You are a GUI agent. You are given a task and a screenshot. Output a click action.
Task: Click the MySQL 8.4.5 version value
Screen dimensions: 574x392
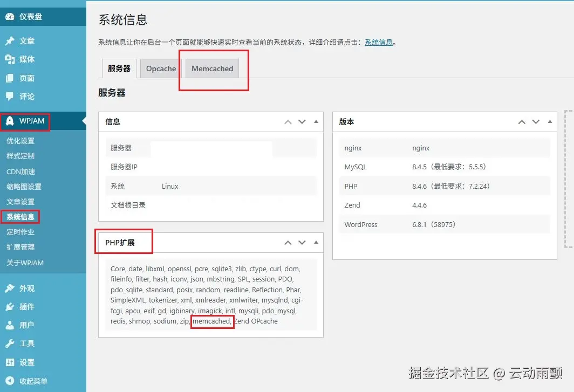click(449, 167)
